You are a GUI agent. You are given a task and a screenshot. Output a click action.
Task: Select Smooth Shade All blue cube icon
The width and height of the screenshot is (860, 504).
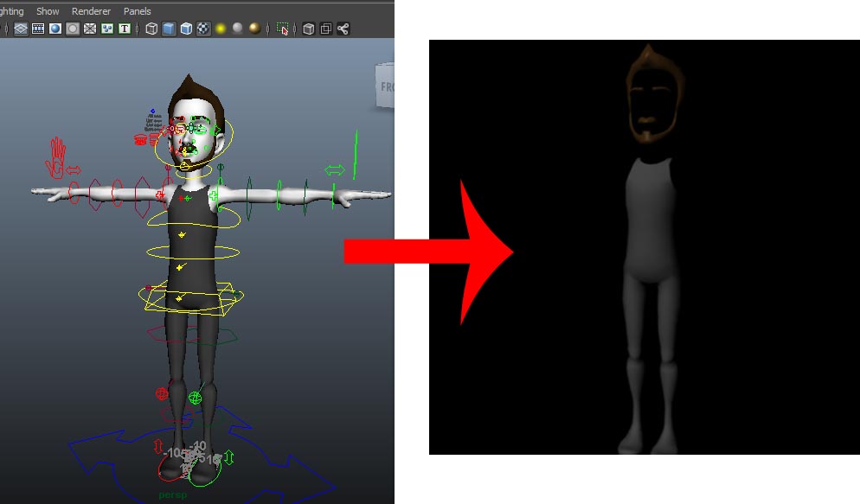pos(169,29)
